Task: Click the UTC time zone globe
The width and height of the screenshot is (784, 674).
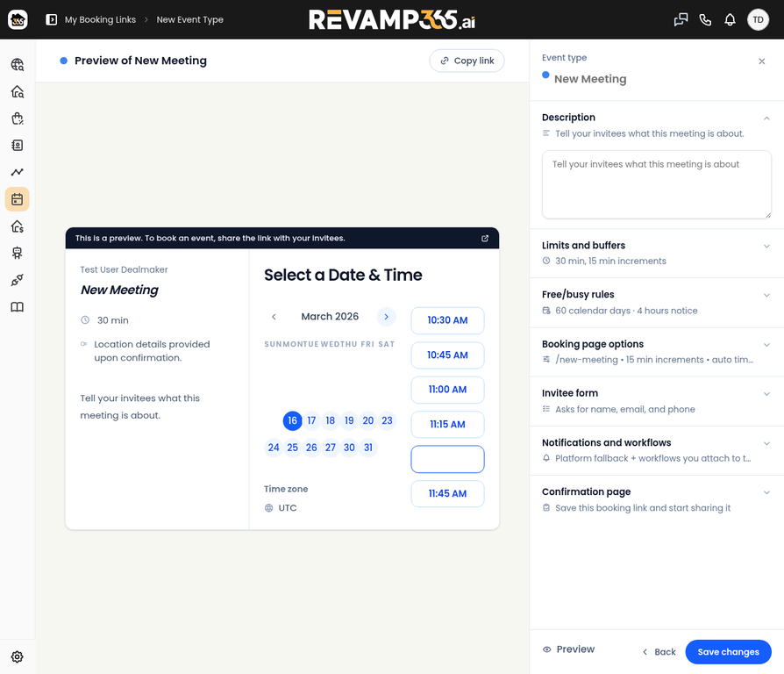Action: 268,507
